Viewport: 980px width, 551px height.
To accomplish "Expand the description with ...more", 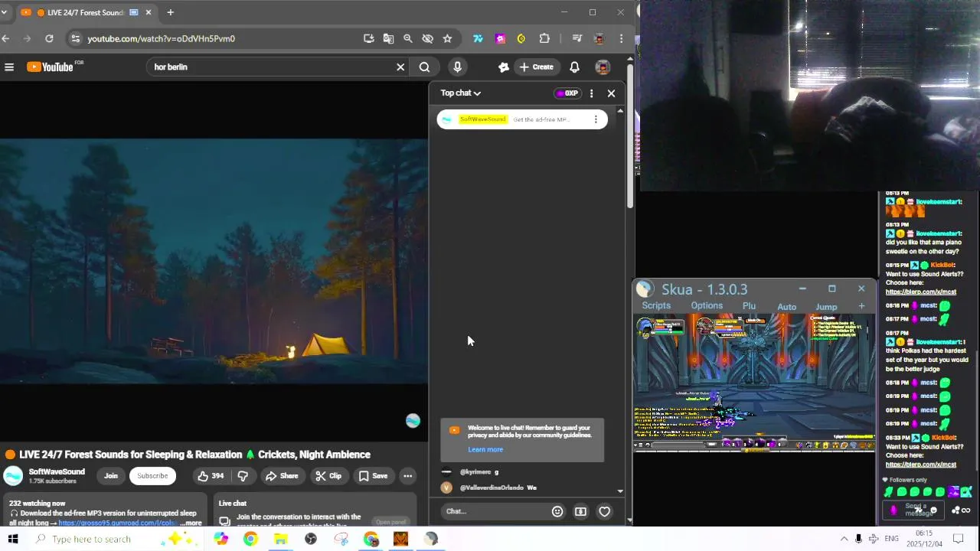I will click(x=191, y=523).
